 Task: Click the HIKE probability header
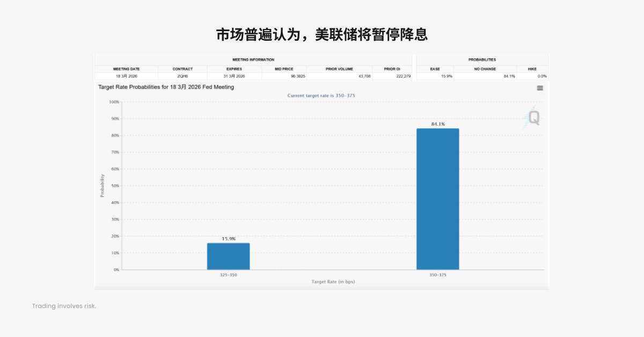(x=532, y=69)
